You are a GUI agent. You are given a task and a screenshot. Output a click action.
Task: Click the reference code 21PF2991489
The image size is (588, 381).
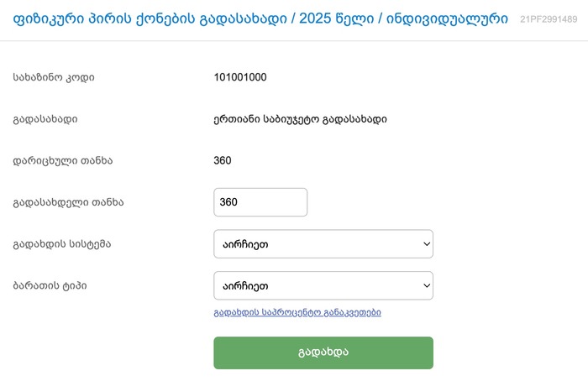coord(549,18)
